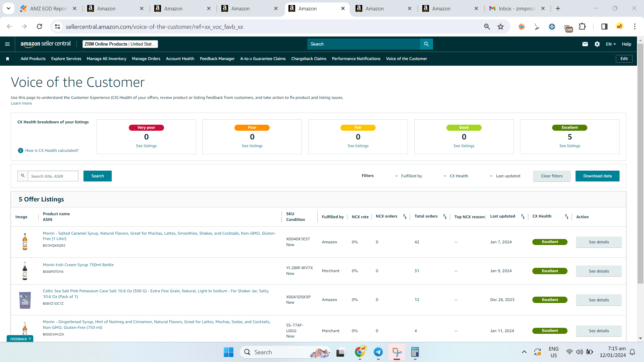The height and width of the screenshot is (362, 644).
Task: Click the Salted Caramel Syrup product thumbnail
Action: click(x=25, y=242)
